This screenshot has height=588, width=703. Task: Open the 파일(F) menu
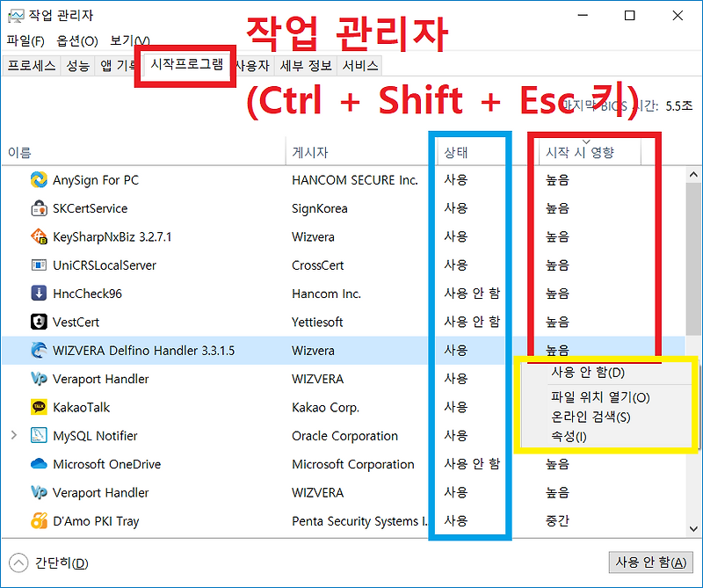(25, 41)
